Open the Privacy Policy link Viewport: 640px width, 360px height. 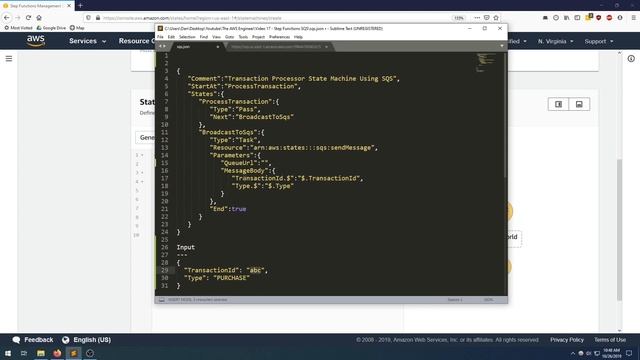567,340
